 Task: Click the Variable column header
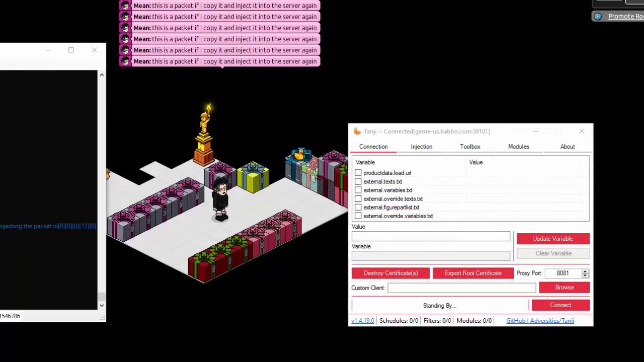[365, 162]
